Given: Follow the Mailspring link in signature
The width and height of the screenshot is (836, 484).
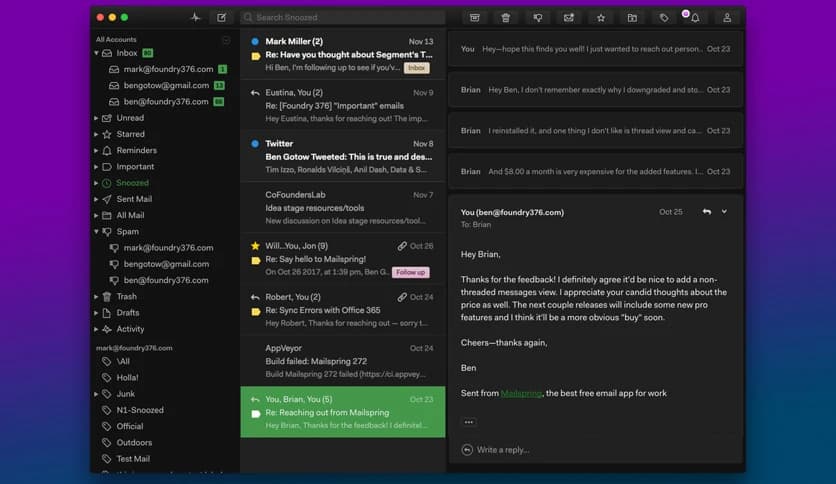Looking at the screenshot, I should coord(521,393).
